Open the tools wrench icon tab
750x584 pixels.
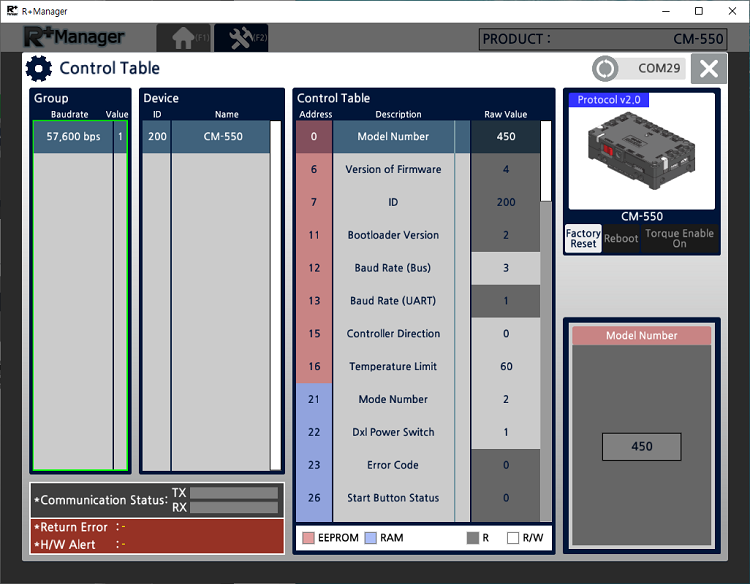point(240,38)
